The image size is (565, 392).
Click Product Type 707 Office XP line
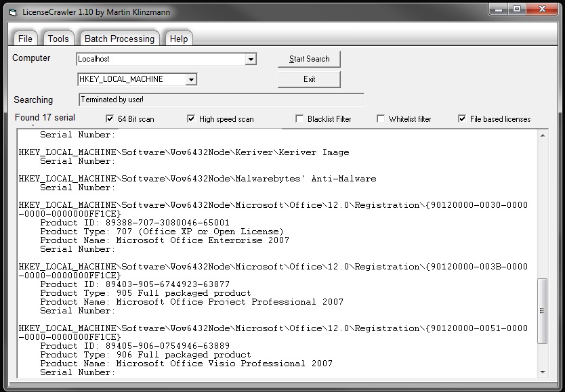[x=162, y=232]
